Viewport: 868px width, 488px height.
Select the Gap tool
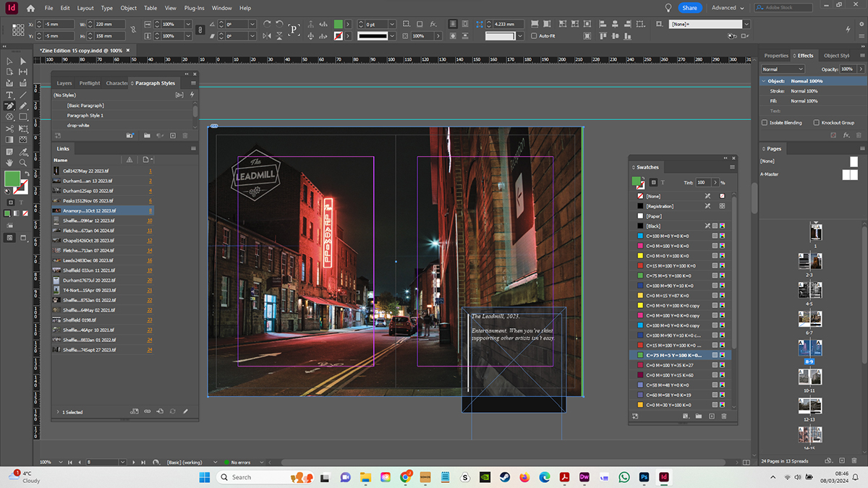click(x=22, y=72)
